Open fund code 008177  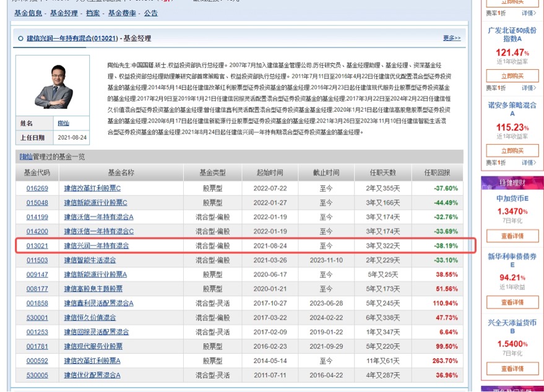click(37, 289)
